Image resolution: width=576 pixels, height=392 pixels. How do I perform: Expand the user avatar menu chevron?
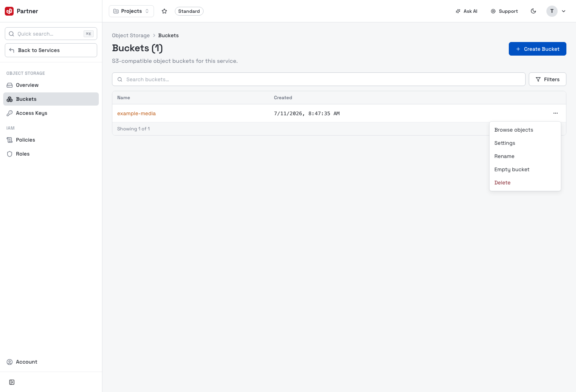click(564, 11)
